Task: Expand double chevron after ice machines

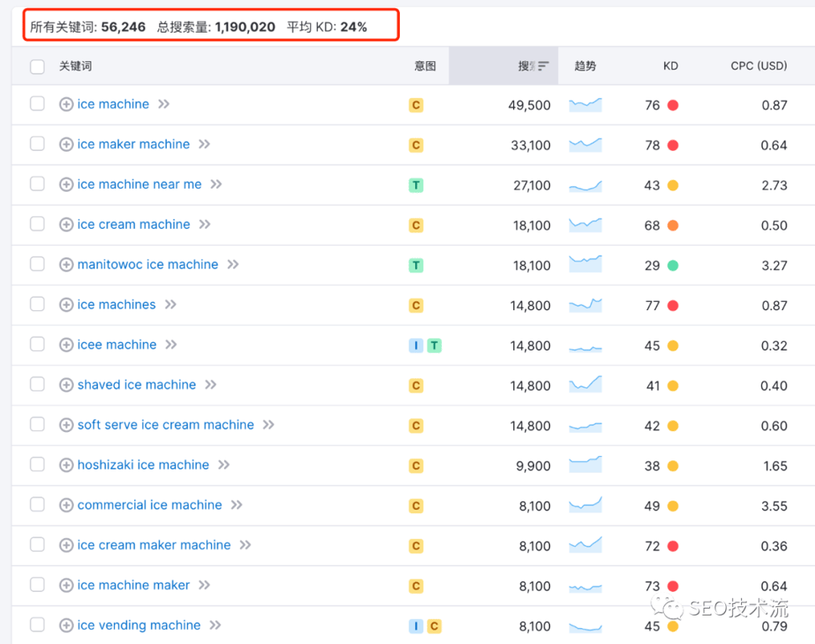Action: pyautogui.click(x=171, y=304)
